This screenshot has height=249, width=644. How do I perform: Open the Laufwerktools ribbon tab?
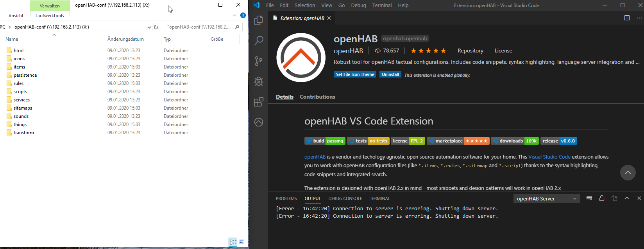point(50,16)
